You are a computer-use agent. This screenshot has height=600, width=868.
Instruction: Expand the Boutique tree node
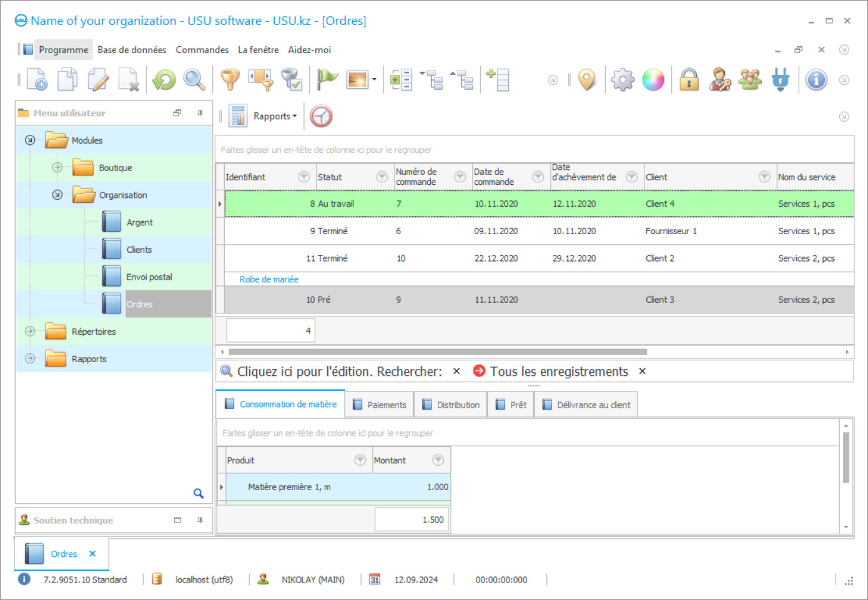tap(57, 167)
